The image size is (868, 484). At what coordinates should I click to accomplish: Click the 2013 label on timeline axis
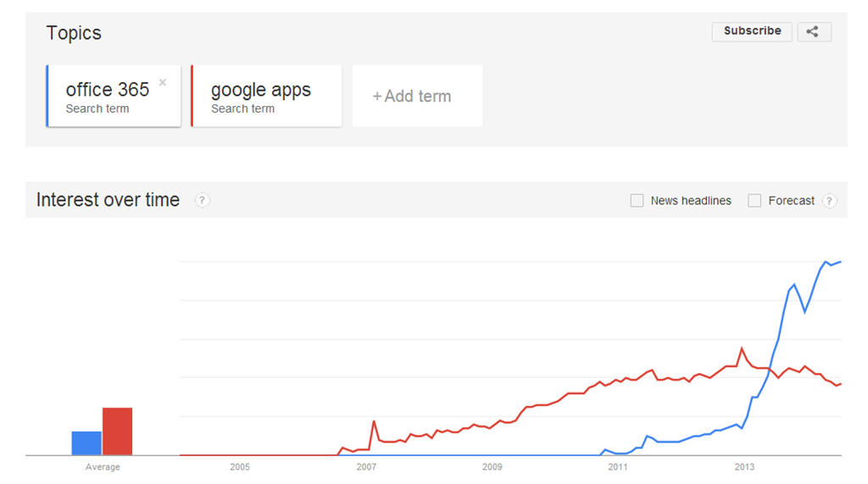coord(743,467)
